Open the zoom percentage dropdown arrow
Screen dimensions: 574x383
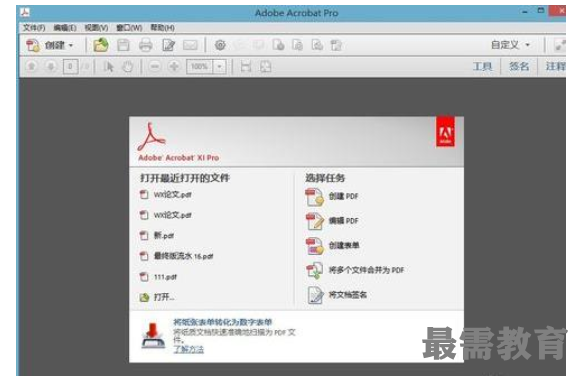click(219, 67)
